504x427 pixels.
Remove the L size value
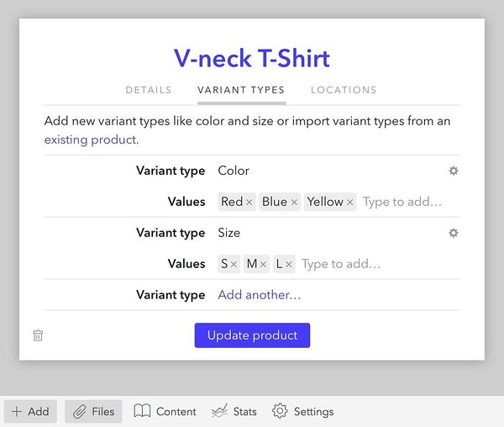tap(289, 264)
